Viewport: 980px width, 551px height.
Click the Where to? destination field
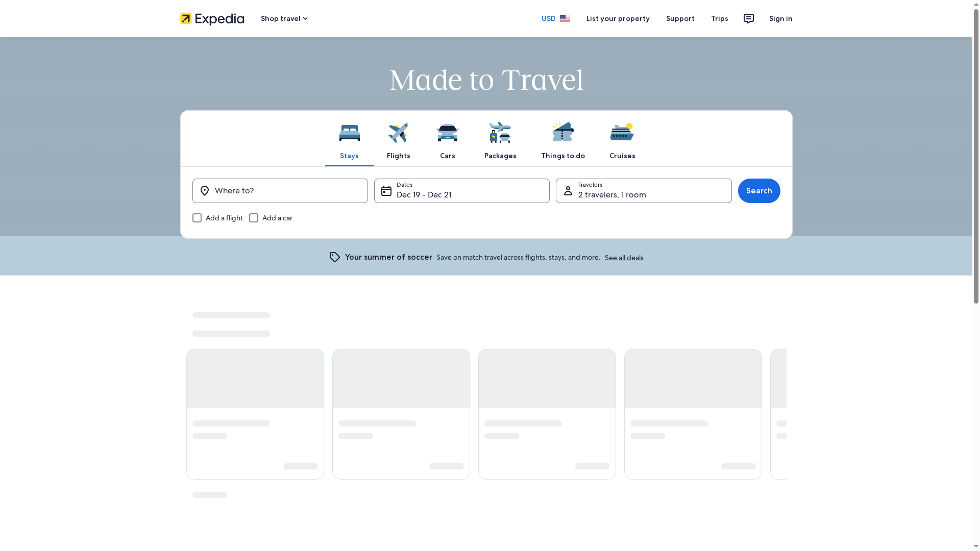[x=280, y=191]
